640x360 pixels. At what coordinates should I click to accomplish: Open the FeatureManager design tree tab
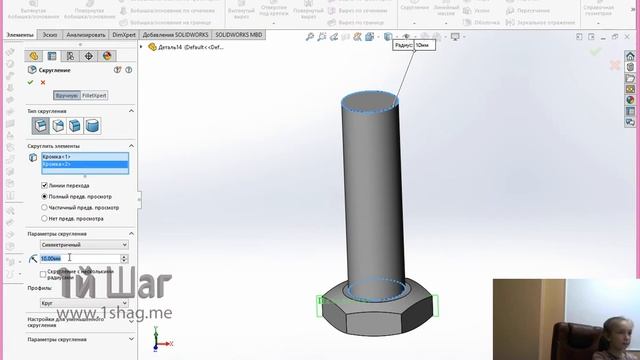[33, 56]
